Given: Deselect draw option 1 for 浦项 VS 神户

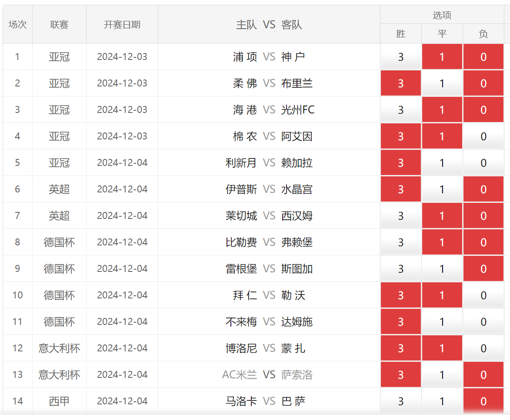Looking at the screenshot, I should pyautogui.click(x=442, y=57).
